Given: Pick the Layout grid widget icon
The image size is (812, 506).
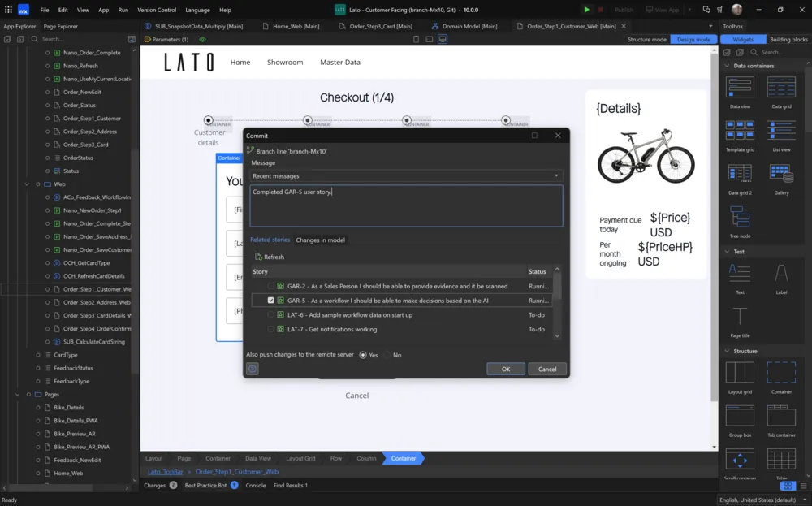Looking at the screenshot, I should click(740, 372).
